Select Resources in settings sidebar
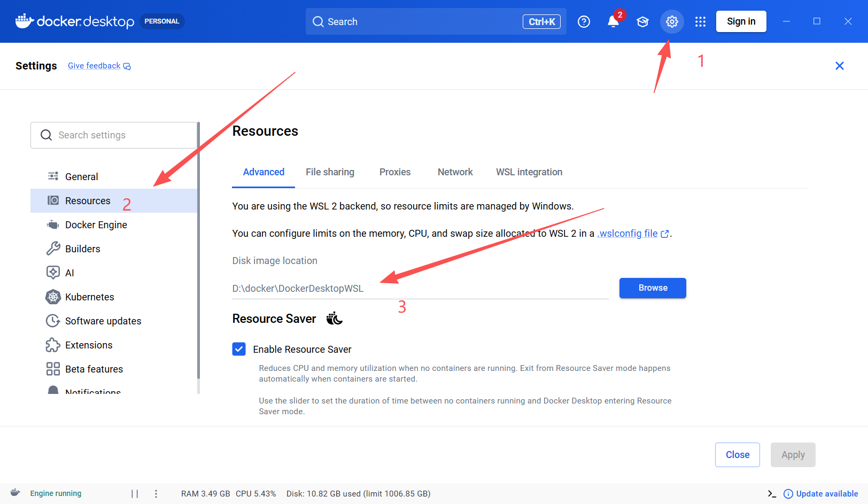 [x=114, y=200]
